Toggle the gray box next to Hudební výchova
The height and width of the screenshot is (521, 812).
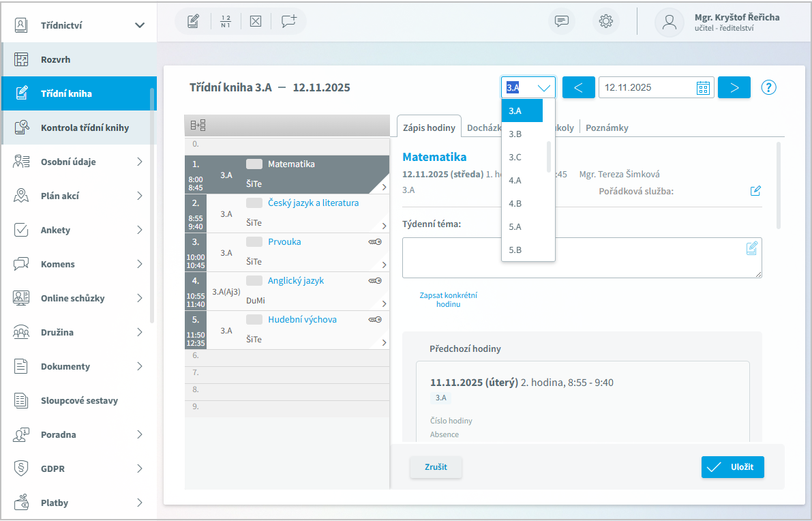coord(254,320)
